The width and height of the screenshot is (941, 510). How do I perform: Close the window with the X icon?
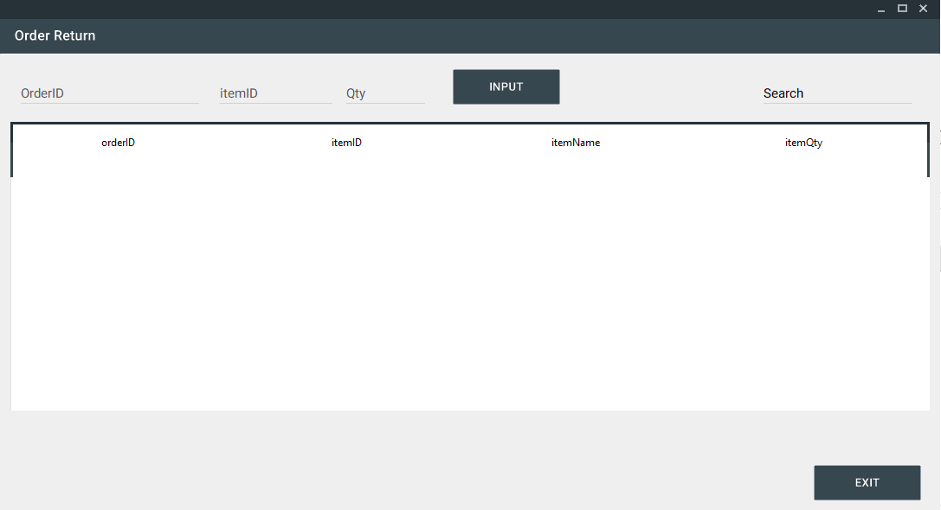click(x=923, y=9)
